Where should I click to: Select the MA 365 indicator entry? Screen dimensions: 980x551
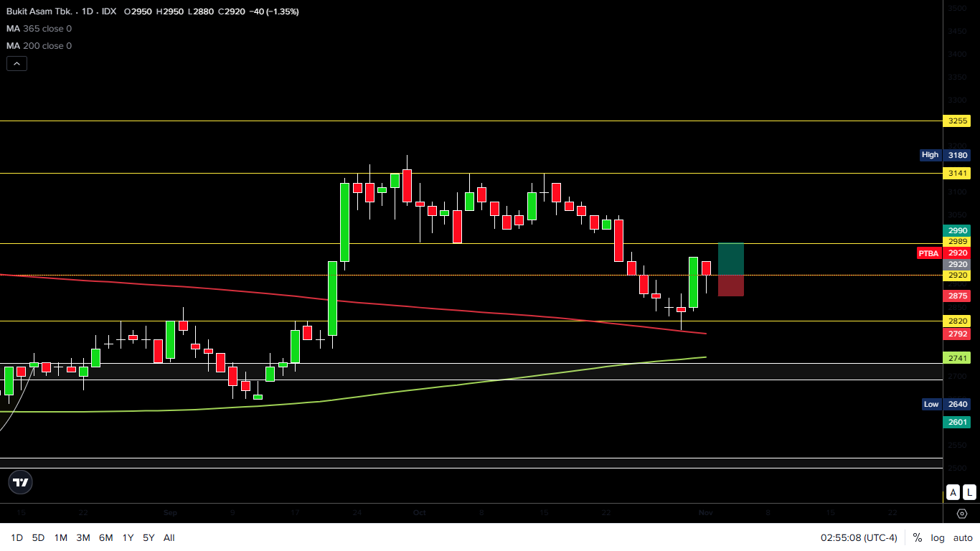[x=39, y=29]
